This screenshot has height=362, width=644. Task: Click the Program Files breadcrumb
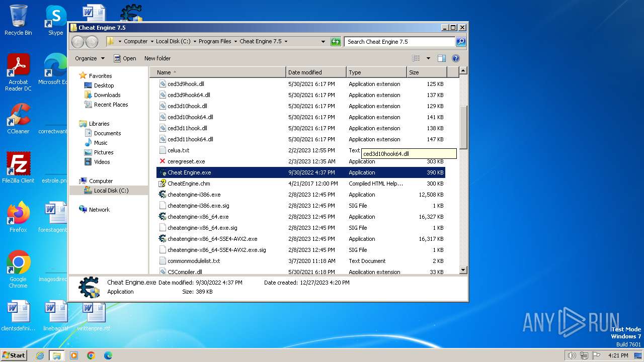215,42
